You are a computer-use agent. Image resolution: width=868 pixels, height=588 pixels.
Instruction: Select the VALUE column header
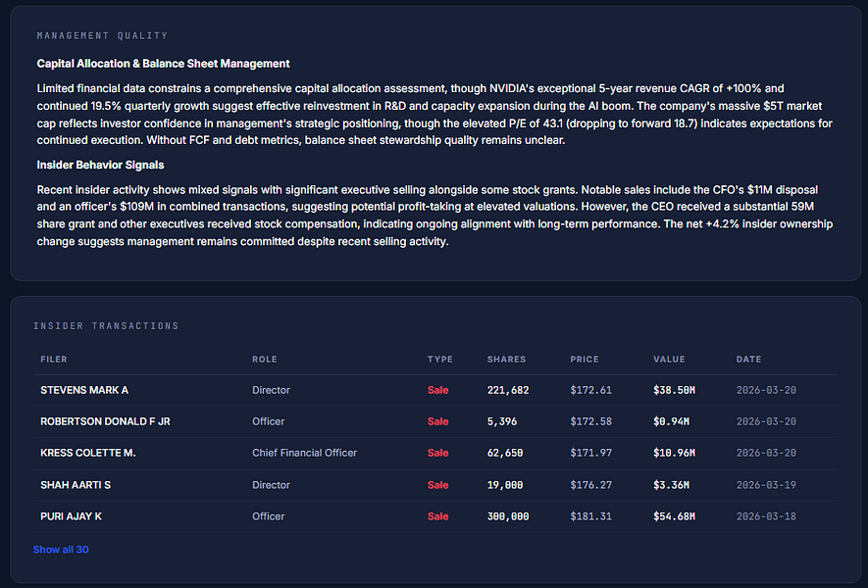pos(669,359)
